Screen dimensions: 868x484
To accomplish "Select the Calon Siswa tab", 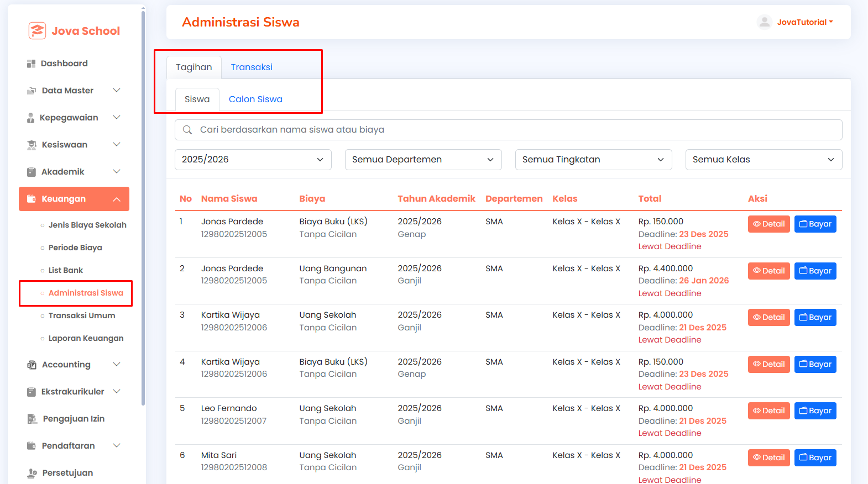I will 255,99.
